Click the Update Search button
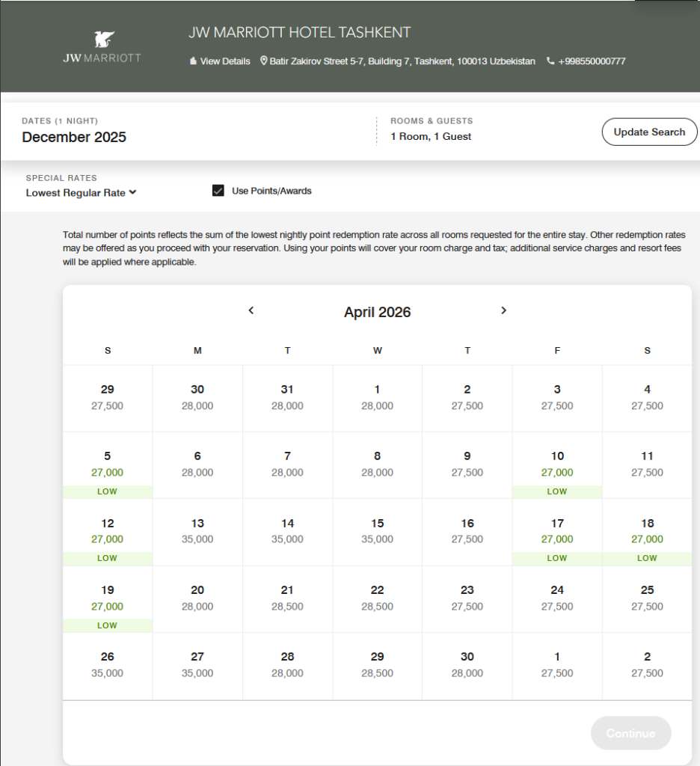 pos(649,132)
